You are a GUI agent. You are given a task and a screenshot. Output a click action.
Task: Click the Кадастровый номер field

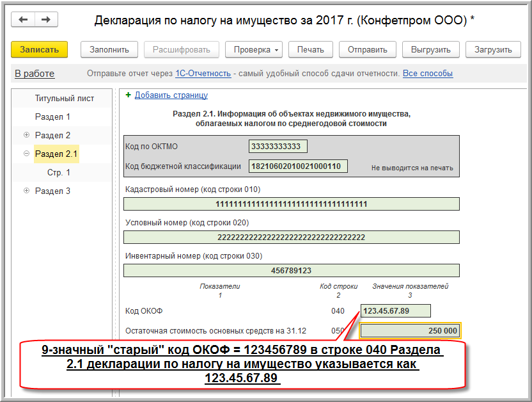[x=291, y=204]
